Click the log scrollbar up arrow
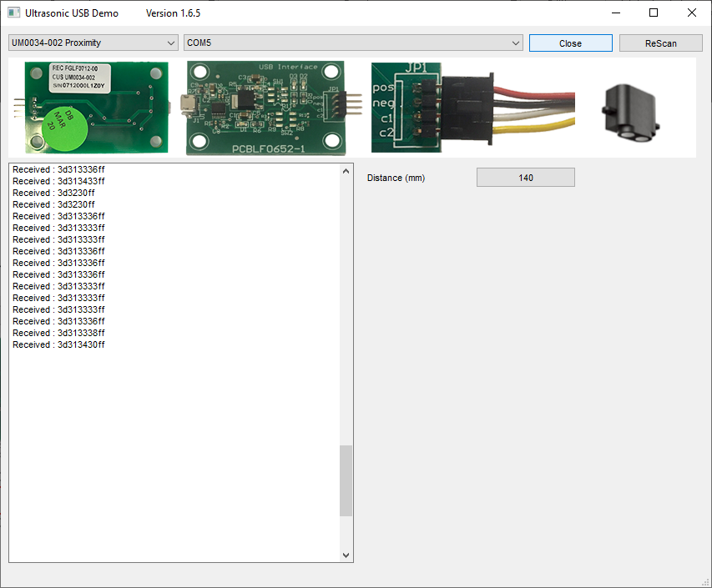Image resolution: width=712 pixels, height=588 pixels. click(346, 171)
